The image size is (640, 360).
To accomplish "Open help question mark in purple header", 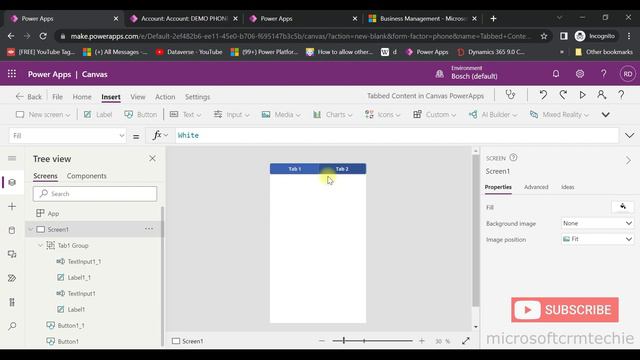I will (x=603, y=74).
